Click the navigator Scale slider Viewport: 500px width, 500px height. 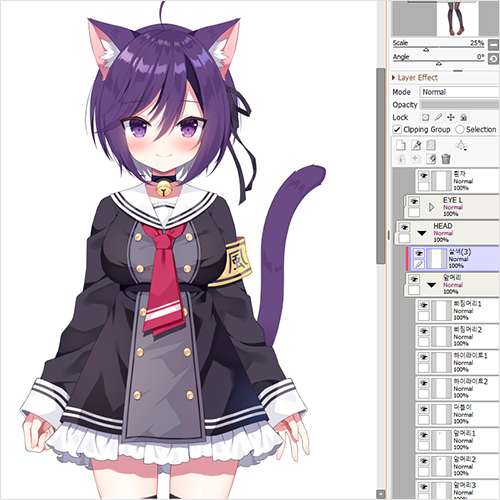[438, 47]
